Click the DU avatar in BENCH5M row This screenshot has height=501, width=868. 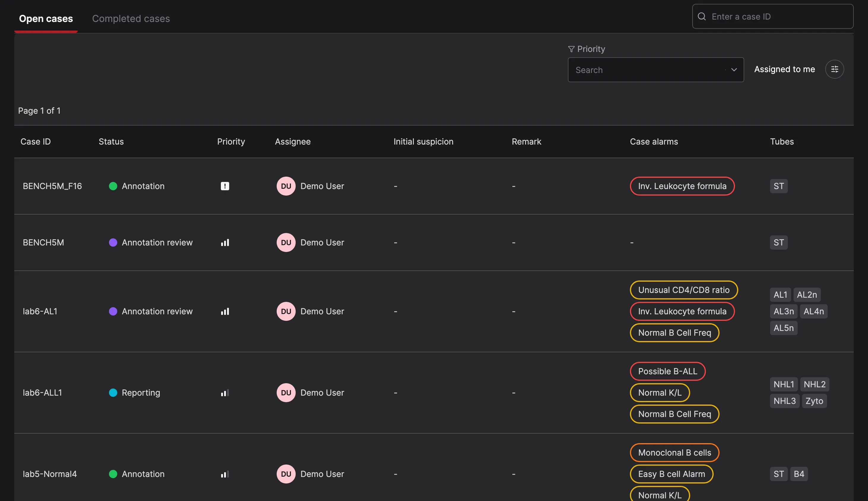[286, 242]
